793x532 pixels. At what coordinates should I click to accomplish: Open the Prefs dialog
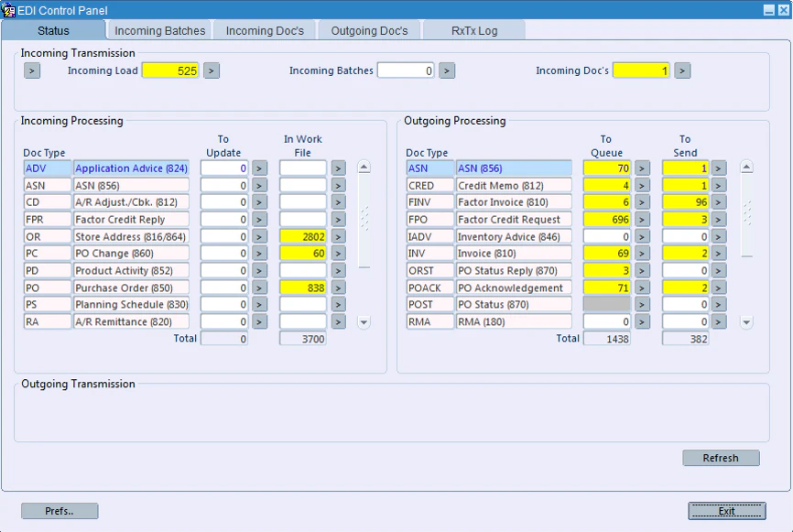pos(60,511)
